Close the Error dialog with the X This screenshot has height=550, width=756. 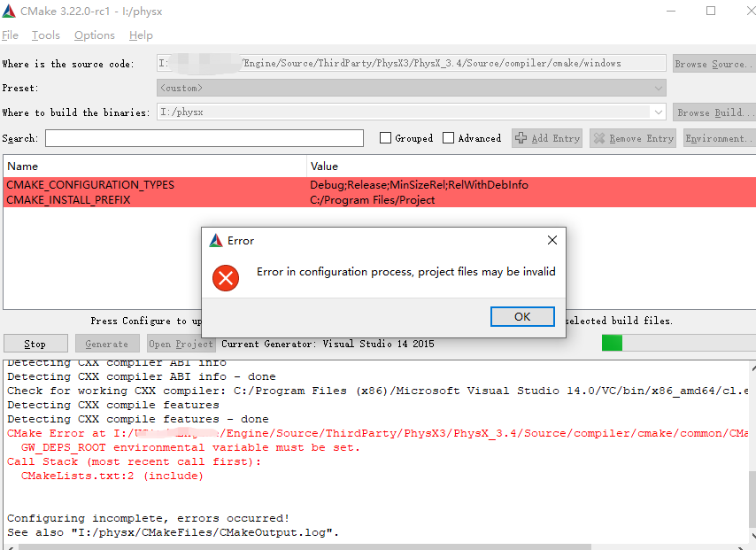tap(552, 240)
